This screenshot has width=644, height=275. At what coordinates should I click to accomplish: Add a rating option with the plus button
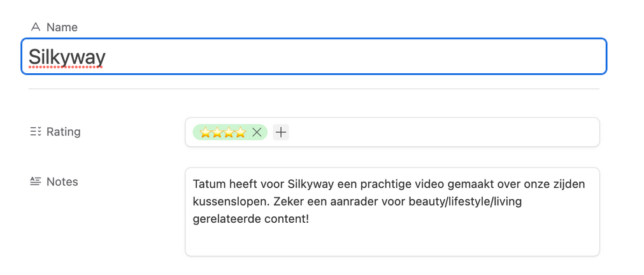[x=281, y=132]
